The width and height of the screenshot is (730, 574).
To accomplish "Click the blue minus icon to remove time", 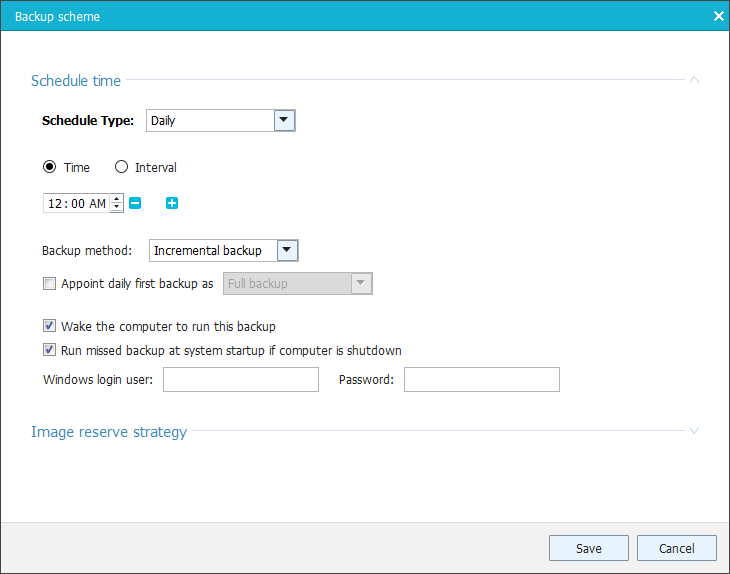I will (x=135, y=204).
